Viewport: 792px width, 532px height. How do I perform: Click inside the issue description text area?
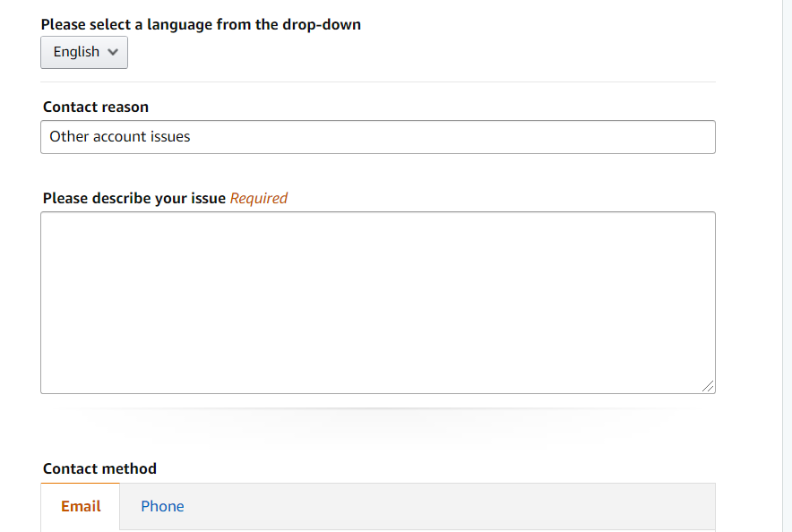click(x=377, y=302)
